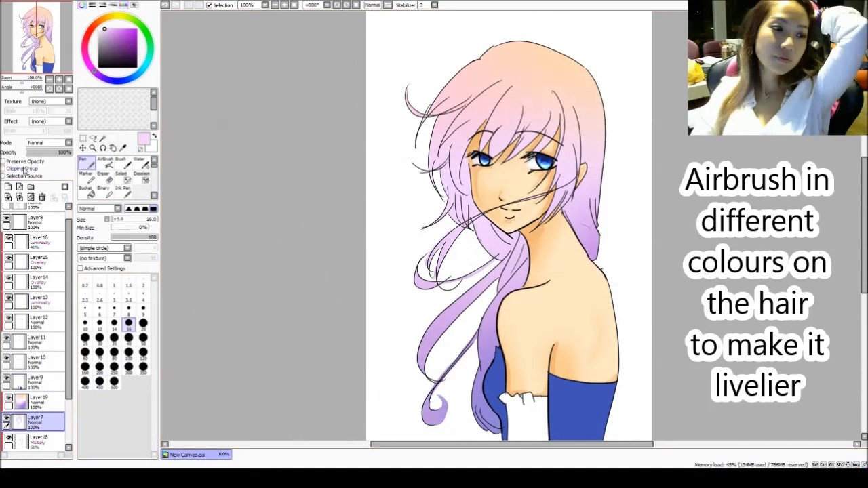This screenshot has width=868, height=488.
Task: Select the Binary pen tool
Action: coord(105,192)
